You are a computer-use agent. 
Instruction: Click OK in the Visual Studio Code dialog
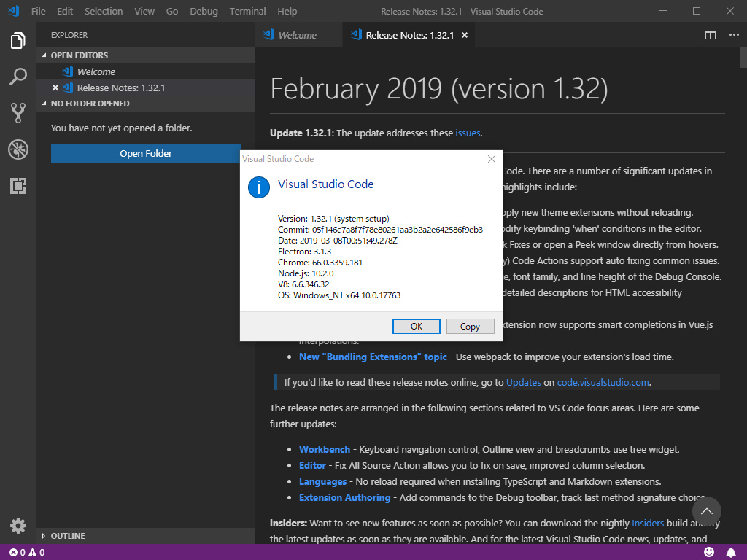pyautogui.click(x=416, y=326)
